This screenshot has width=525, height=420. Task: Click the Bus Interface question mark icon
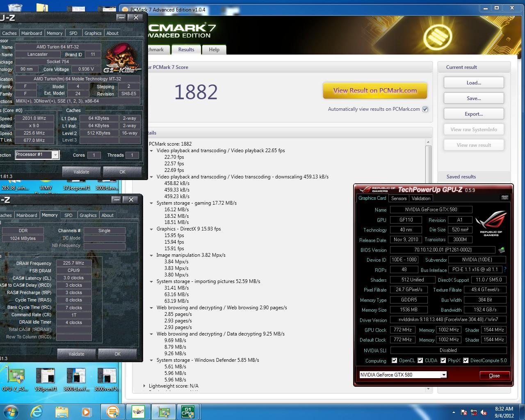click(x=505, y=269)
